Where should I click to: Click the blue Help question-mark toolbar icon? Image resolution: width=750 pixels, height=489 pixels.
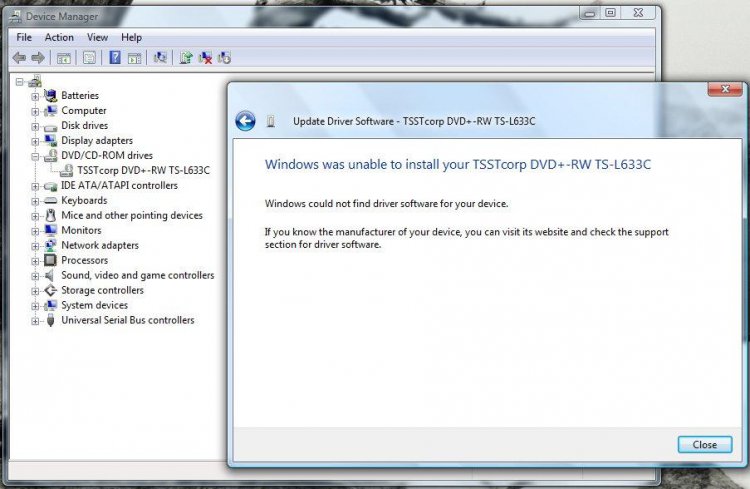pyautogui.click(x=115, y=57)
